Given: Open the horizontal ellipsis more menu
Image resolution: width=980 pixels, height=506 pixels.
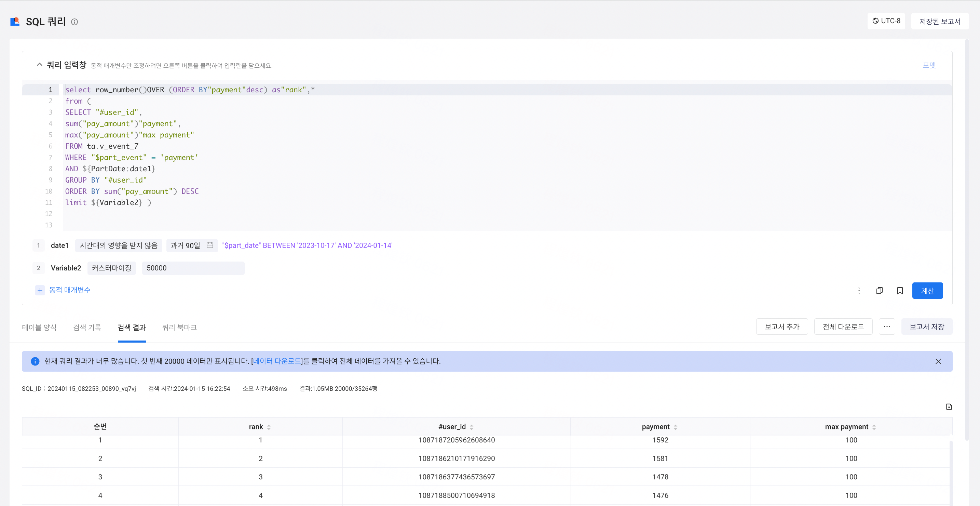Looking at the screenshot, I should (887, 327).
